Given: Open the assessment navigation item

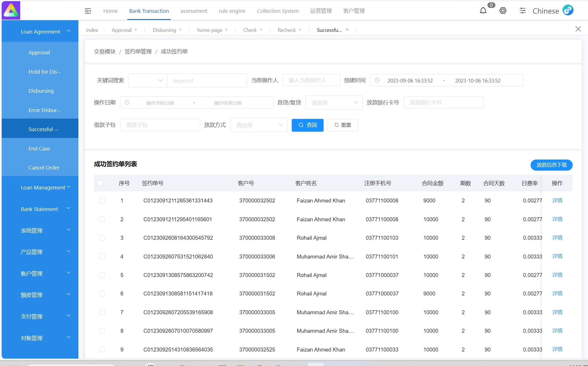Looking at the screenshot, I should click(194, 11).
